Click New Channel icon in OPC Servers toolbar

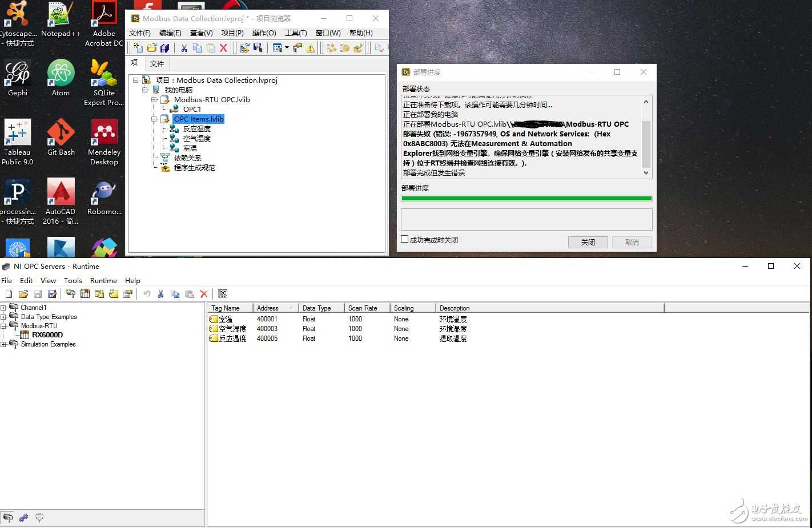(x=71, y=294)
